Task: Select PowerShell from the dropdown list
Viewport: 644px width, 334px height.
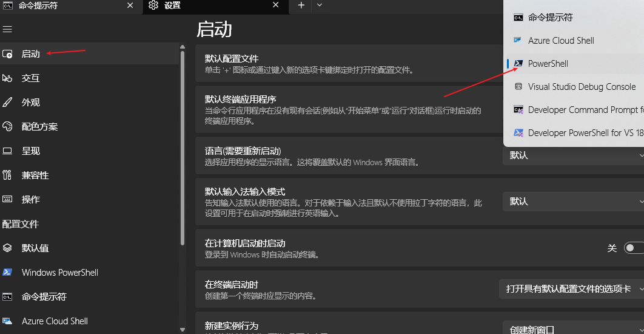Action: click(548, 64)
